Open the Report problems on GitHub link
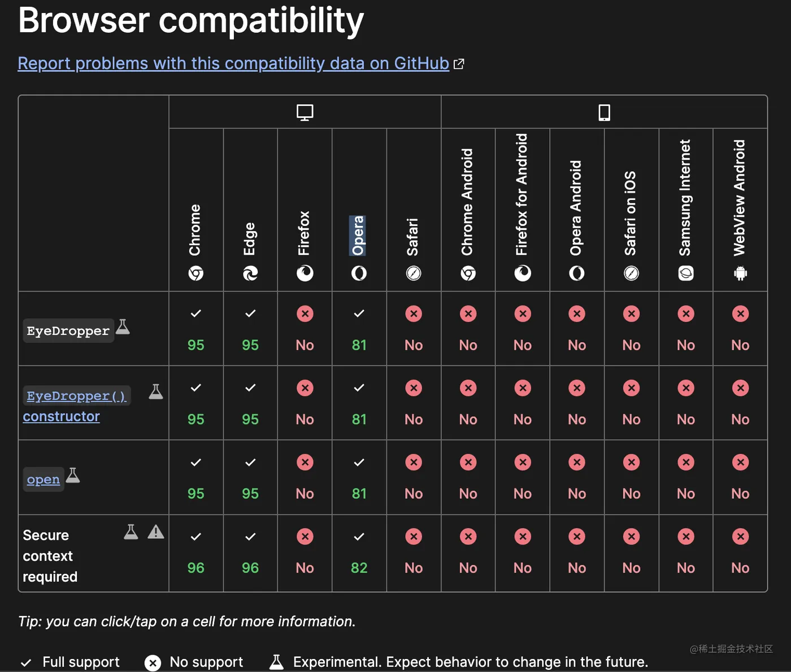 233,63
